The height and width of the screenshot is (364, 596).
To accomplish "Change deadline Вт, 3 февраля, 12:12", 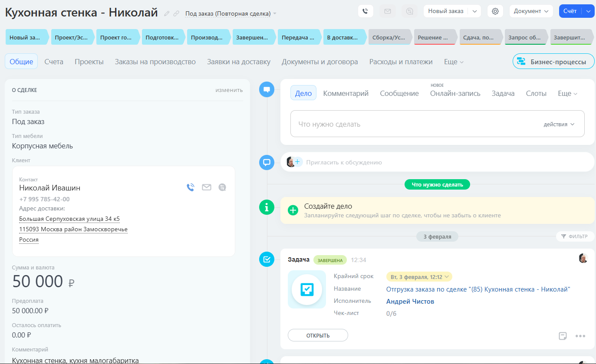I will coord(419,277).
